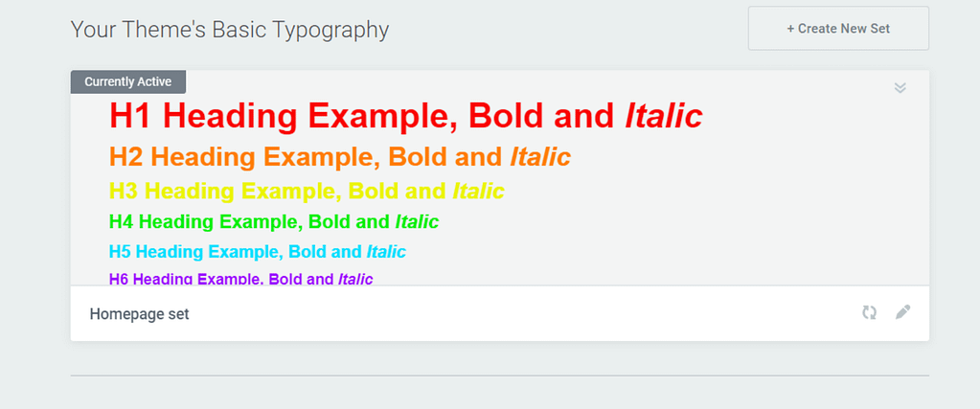Click the word "Italic" in the H1 heading
Image resolution: width=980 pixels, height=409 pixels.
(663, 117)
